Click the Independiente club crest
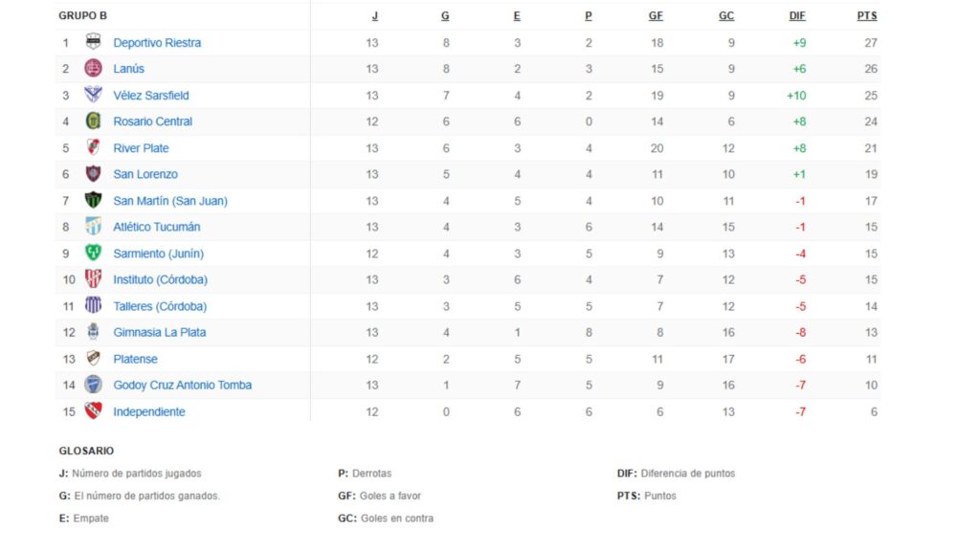 (93, 411)
